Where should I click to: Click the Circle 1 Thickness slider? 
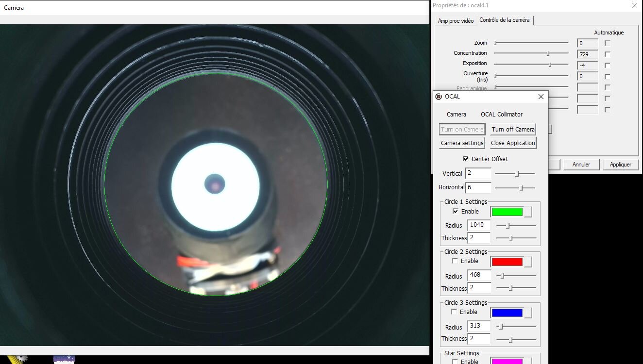tap(516, 238)
